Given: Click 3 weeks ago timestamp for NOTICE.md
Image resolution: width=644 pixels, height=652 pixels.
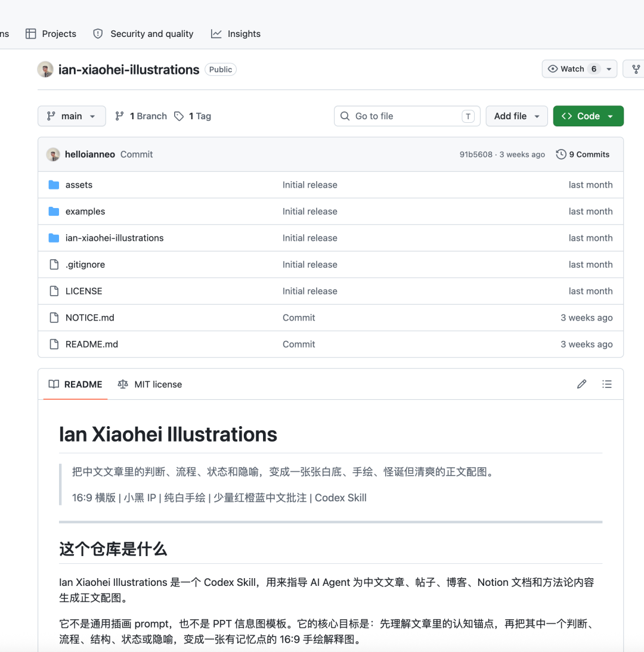Looking at the screenshot, I should pyautogui.click(x=587, y=318).
